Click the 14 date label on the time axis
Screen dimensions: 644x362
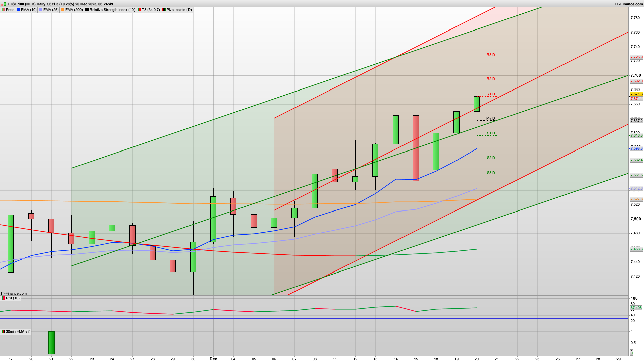click(x=396, y=359)
